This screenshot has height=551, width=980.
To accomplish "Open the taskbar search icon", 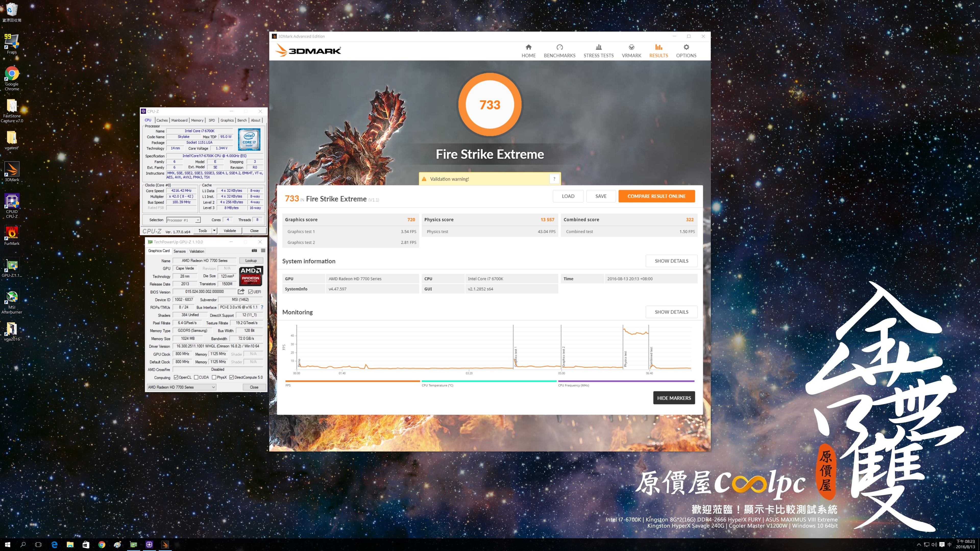I will coord(23,545).
